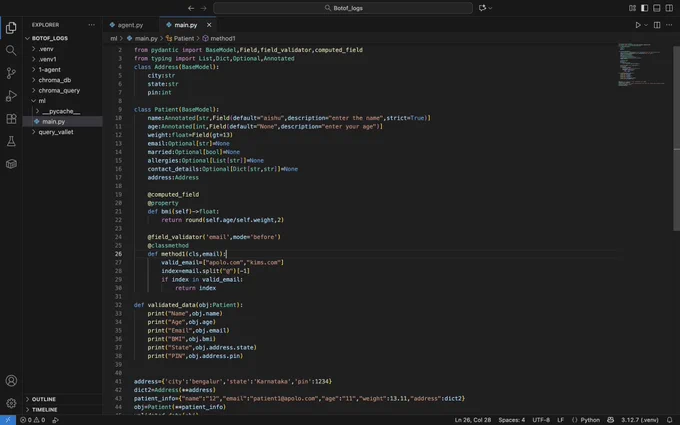
Task: Change end of line via LF
Action: (560, 420)
